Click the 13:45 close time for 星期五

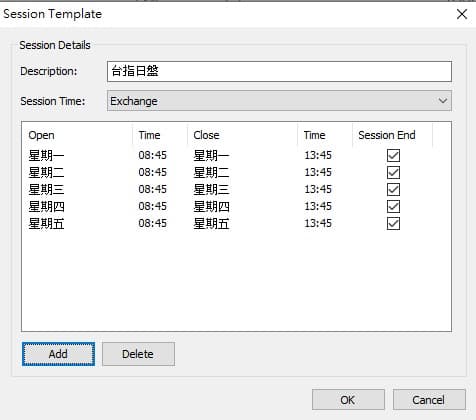318,223
